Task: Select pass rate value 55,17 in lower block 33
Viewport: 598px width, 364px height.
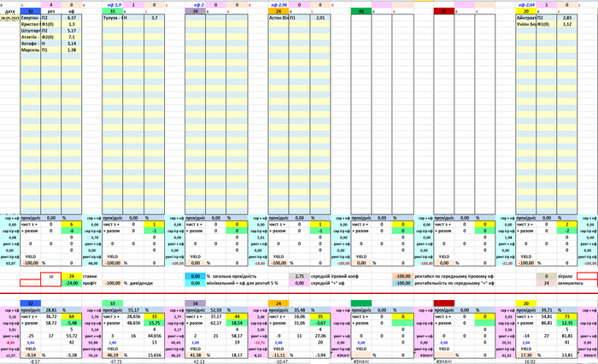Action: pos(133,310)
